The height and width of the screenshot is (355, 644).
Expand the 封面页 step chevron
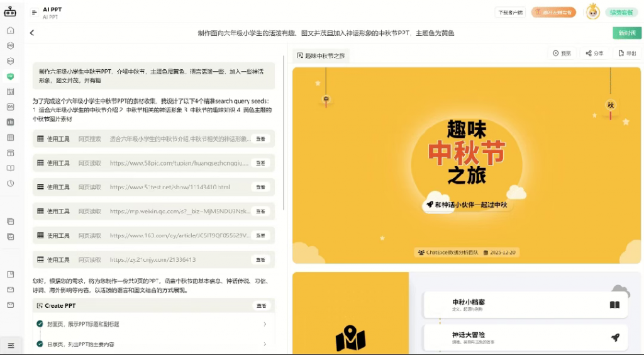point(265,324)
